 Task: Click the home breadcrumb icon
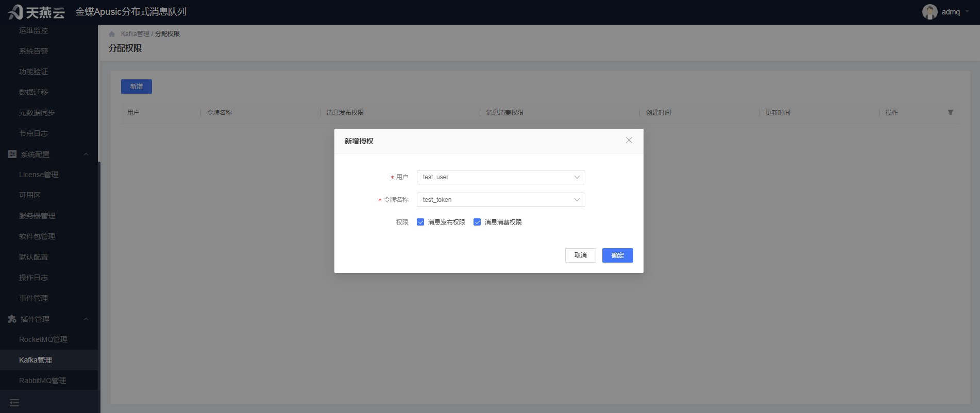point(112,34)
